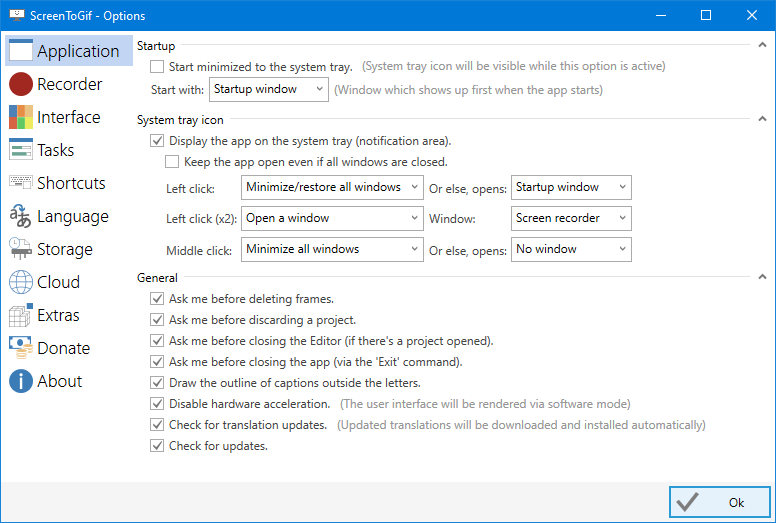Viewport: 776px width, 523px height.
Task: Select the keyboard Shortcuts icon
Action: pyautogui.click(x=20, y=183)
